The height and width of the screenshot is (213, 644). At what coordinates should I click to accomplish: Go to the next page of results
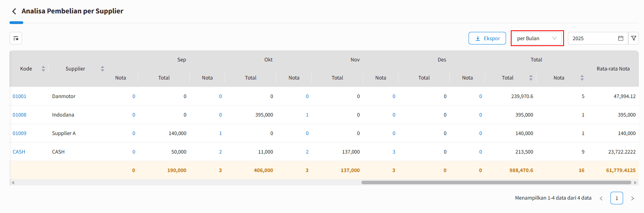tap(633, 198)
